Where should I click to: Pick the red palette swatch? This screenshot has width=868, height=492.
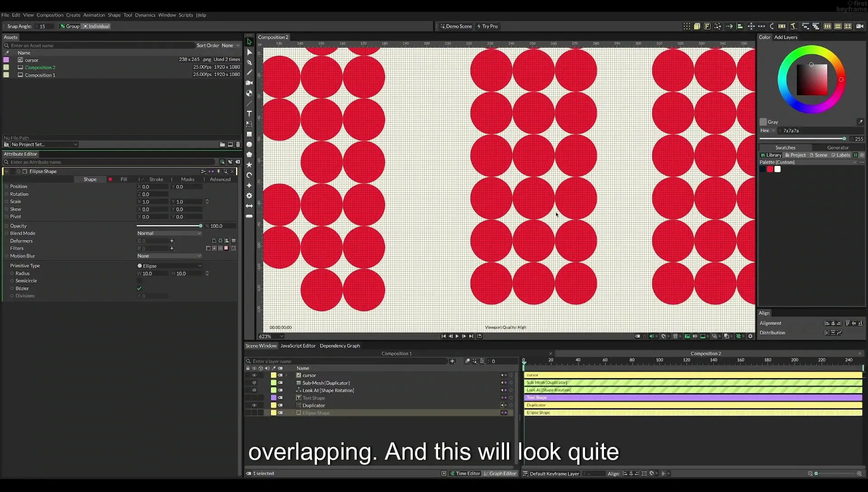[x=770, y=169]
